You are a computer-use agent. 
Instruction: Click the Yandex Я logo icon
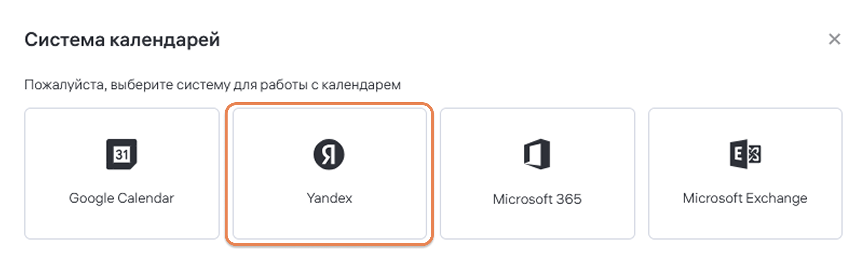pyautogui.click(x=329, y=154)
